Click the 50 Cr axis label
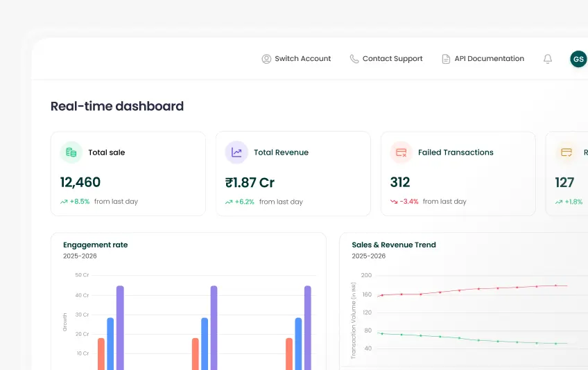 (82, 275)
